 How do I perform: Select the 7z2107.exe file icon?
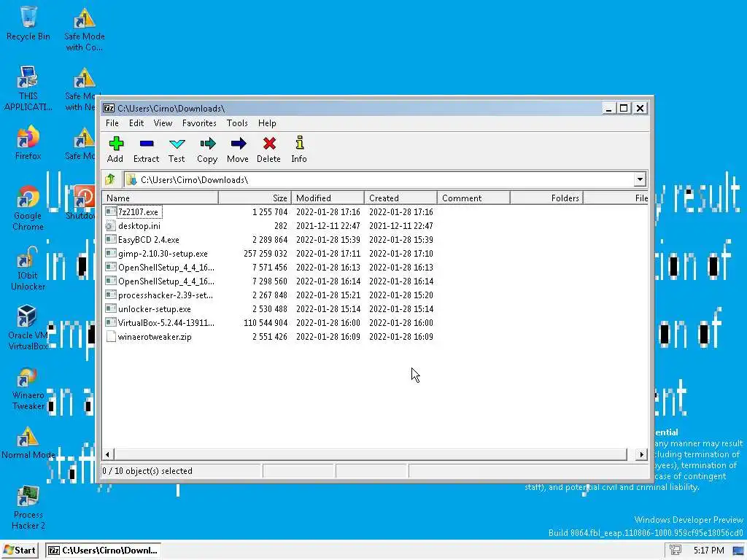point(111,211)
